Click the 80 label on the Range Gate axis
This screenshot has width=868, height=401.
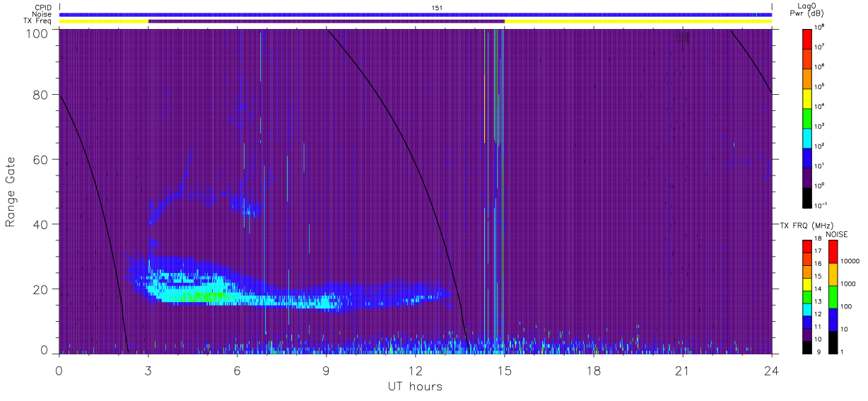[40, 95]
